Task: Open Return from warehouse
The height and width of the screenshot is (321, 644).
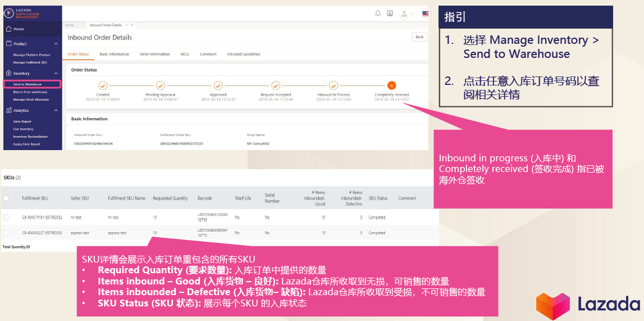Action: [x=30, y=92]
